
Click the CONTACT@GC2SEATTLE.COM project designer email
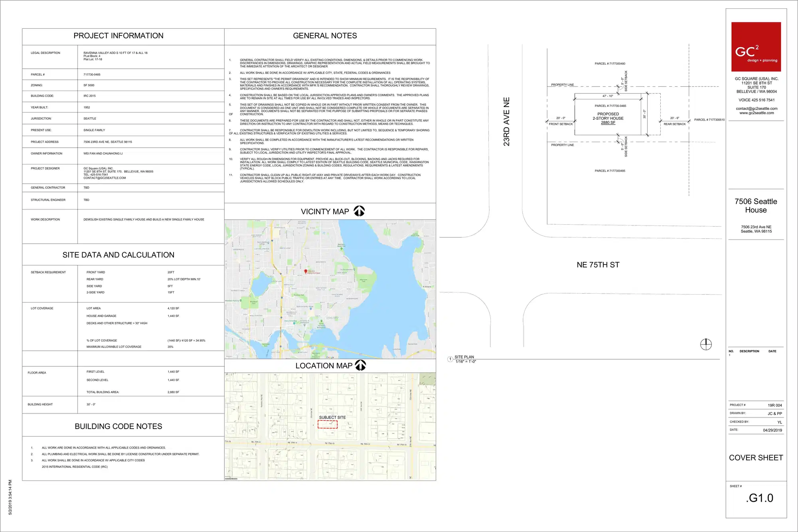(105, 178)
